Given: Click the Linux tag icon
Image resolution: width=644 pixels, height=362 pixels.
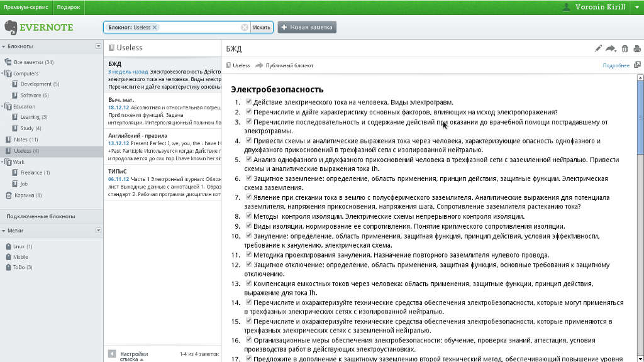Looking at the screenshot, I should click(8, 246).
